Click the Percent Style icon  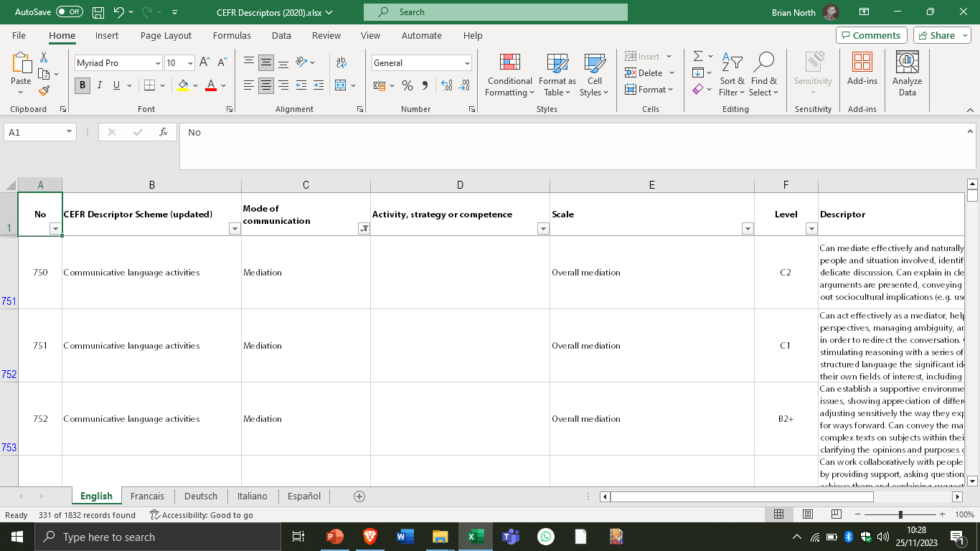coord(407,85)
